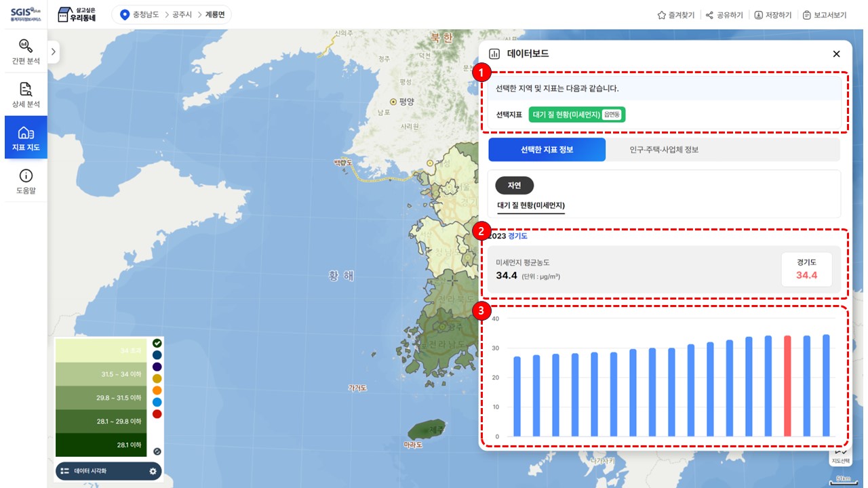Open the 도움말 help icon
Viewport: 868px width, 488px height.
point(26,181)
